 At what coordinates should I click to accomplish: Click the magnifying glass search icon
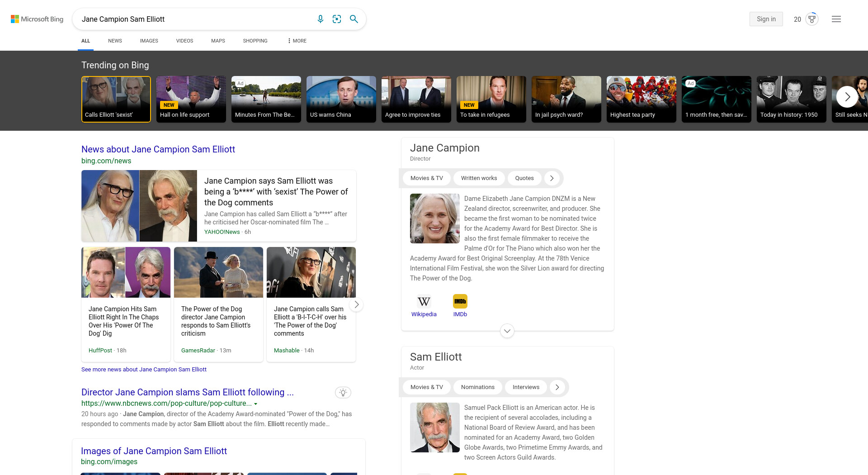tap(354, 19)
